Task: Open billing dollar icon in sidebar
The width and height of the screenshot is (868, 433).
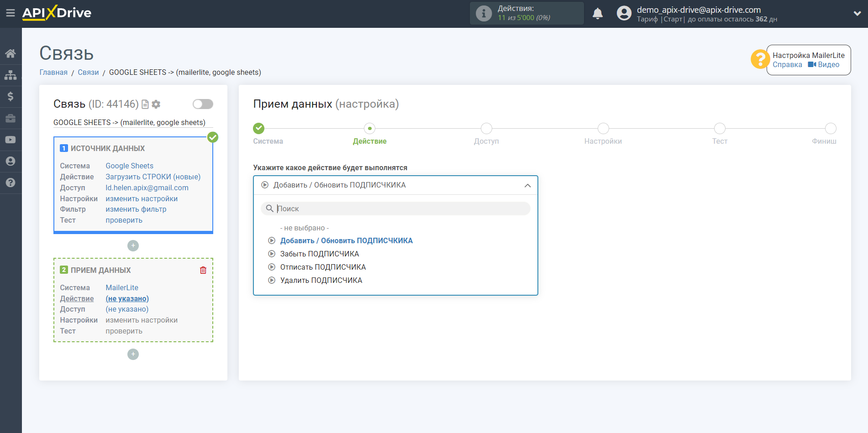Action: (11, 96)
